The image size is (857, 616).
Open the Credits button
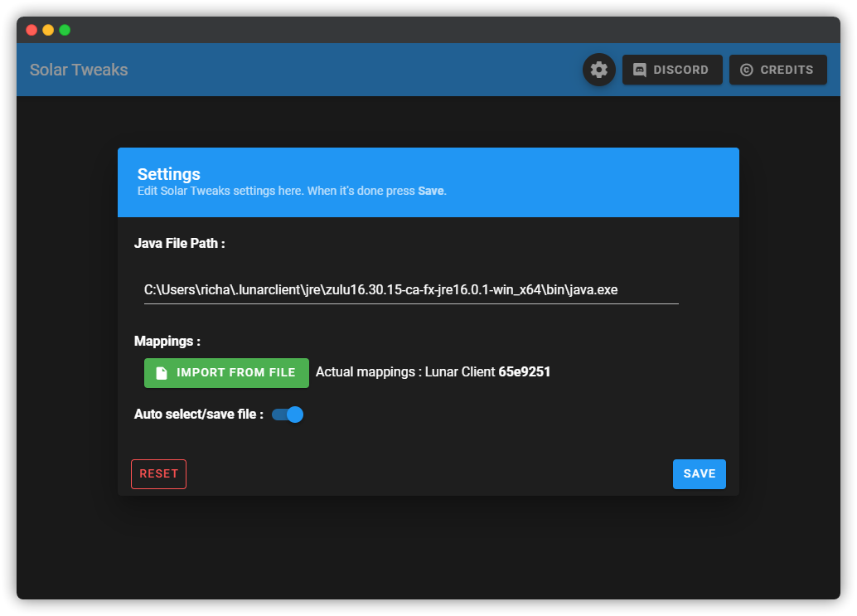tap(777, 70)
